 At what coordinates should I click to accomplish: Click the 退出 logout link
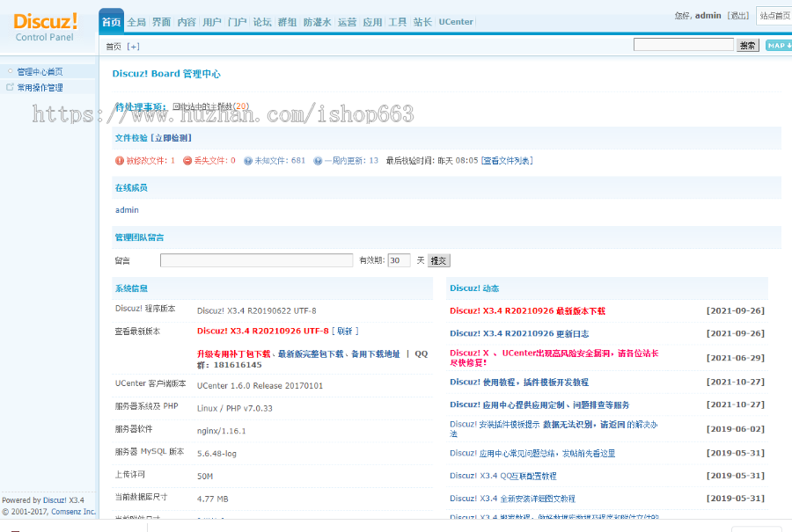(738, 16)
